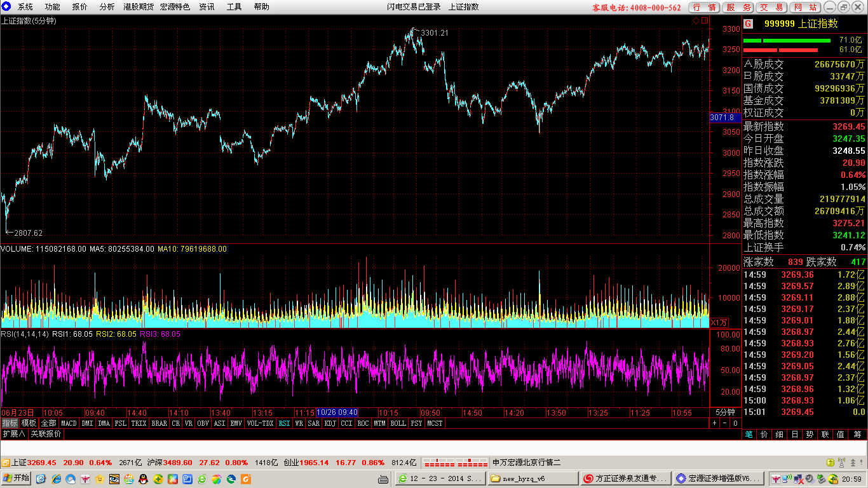
Task: Open 方正证券泉友通 taskbar window
Action: [626, 478]
